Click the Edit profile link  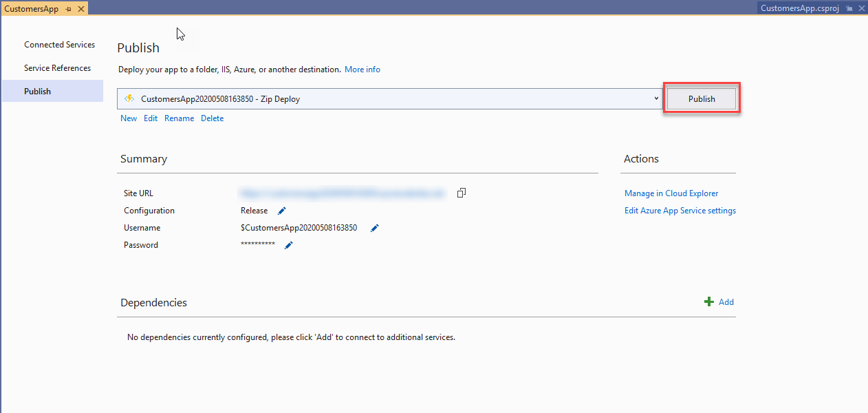151,118
